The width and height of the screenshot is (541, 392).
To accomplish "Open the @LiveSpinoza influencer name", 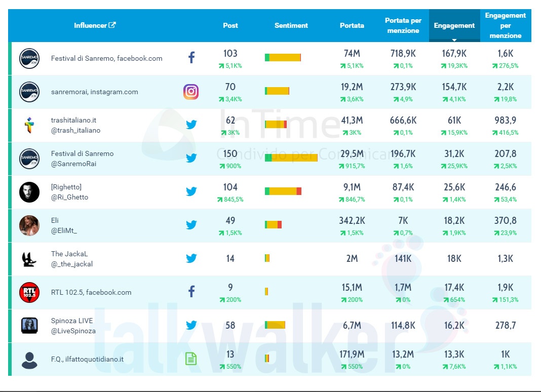I will 73,331.
